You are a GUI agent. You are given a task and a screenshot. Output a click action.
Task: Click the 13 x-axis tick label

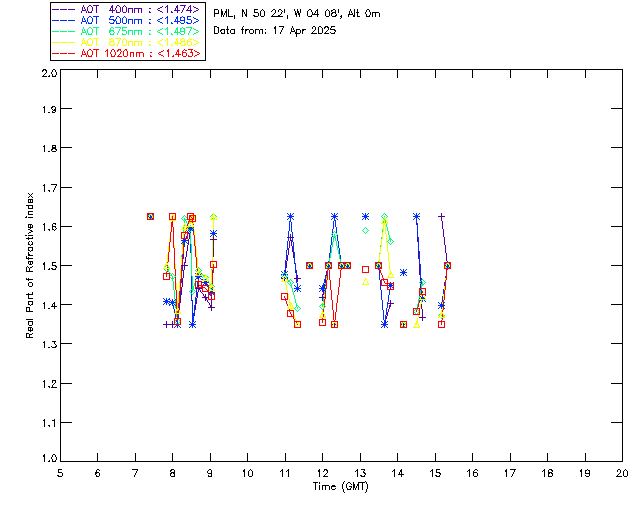pos(360,473)
